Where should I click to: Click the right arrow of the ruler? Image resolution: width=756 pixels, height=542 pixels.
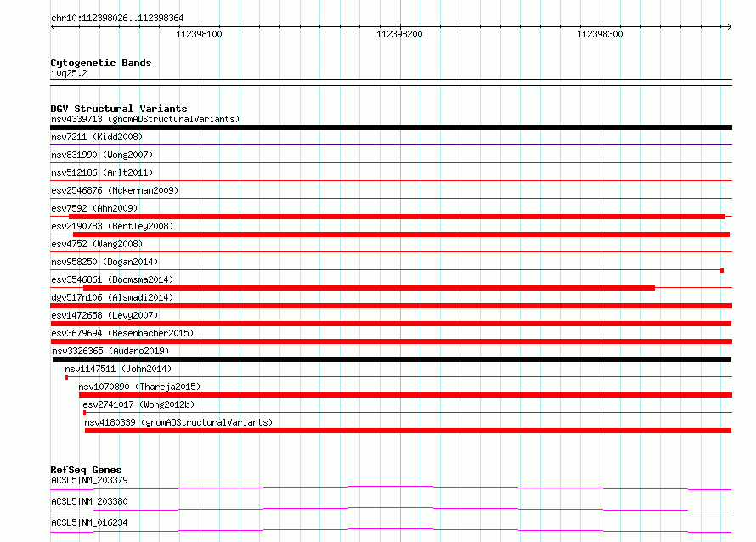click(x=729, y=27)
